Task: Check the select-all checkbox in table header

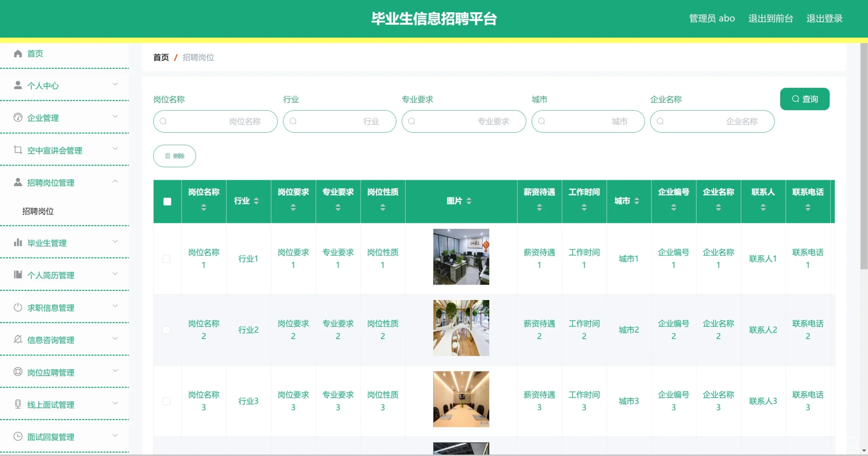Action: click(x=167, y=201)
